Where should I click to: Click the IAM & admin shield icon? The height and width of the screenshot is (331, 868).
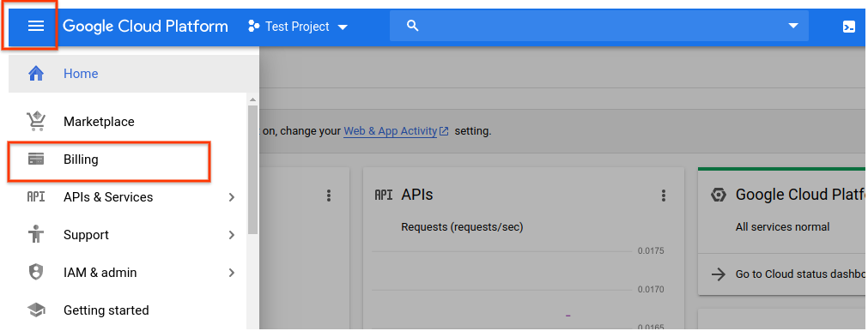(36, 273)
